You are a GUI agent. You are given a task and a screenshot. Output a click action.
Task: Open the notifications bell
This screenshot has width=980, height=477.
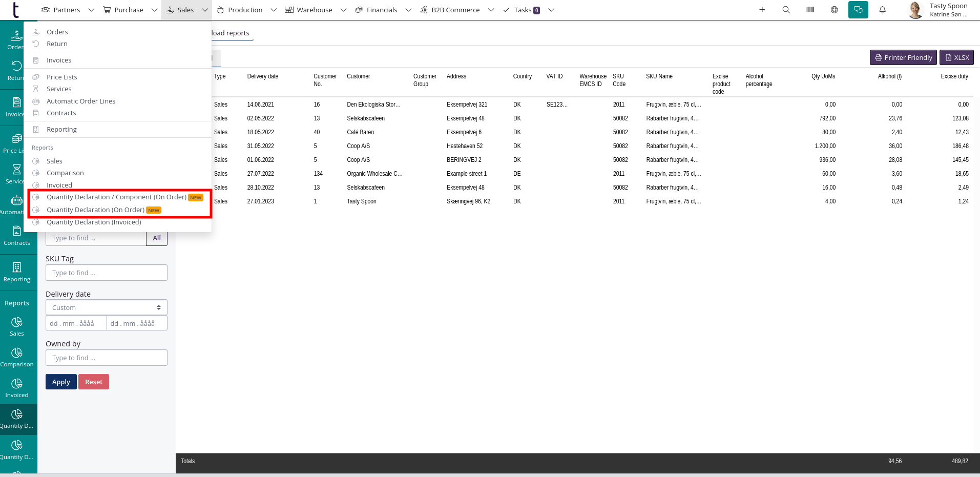882,10
